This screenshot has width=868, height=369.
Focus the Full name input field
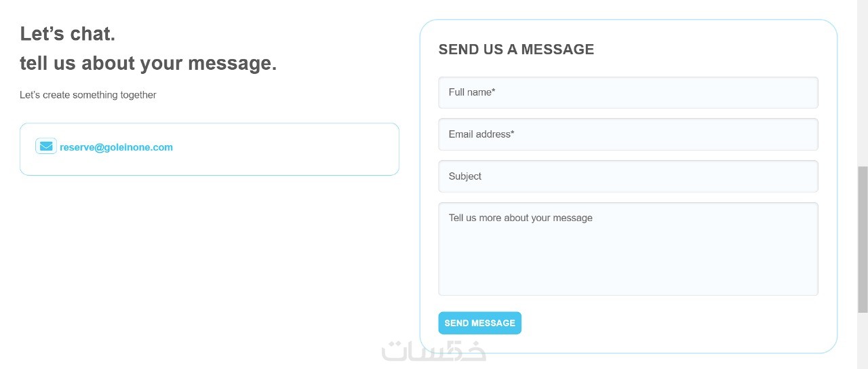click(x=628, y=92)
